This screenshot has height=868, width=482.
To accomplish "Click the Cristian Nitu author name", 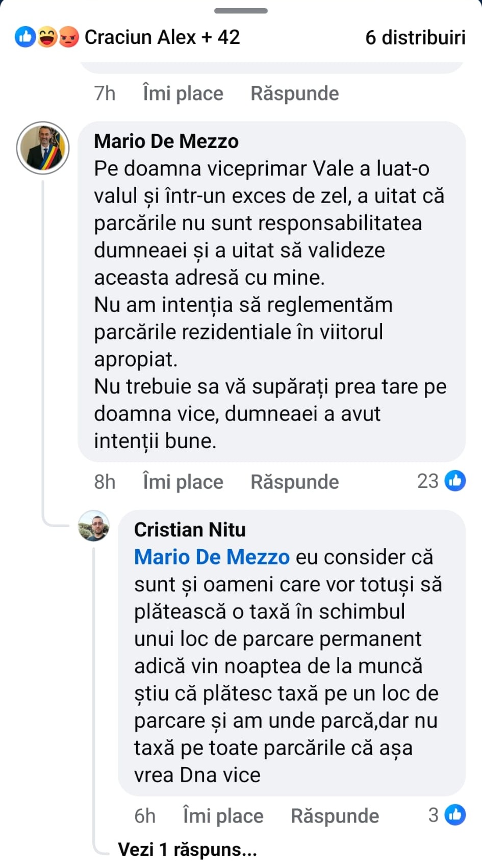I will (x=190, y=530).
